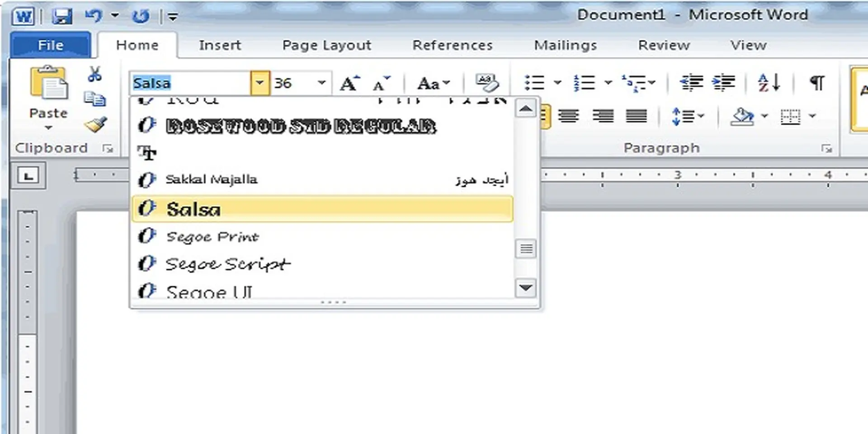
Task: Open the Paragraph dialog launcher
Action: coord(827,148)
